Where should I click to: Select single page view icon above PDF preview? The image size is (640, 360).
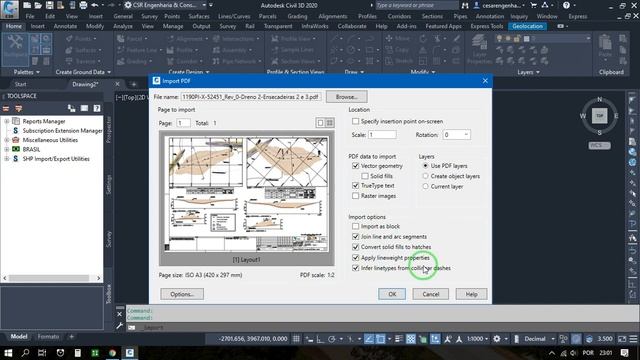coord(320,123)
